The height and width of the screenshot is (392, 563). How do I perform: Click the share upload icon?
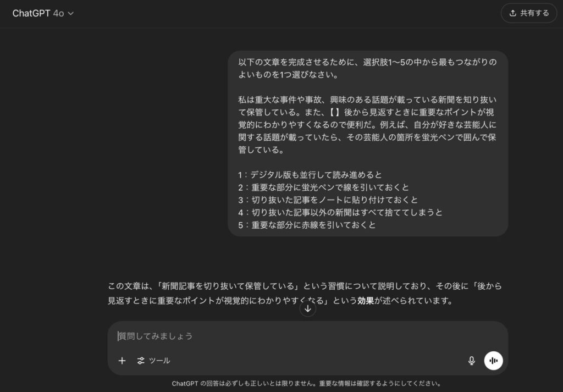(x=513, y=13)
